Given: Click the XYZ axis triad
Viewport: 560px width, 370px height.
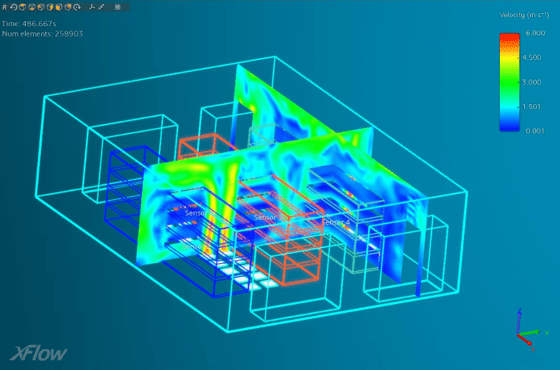Looking at the screenshot, I should [532, 330].
